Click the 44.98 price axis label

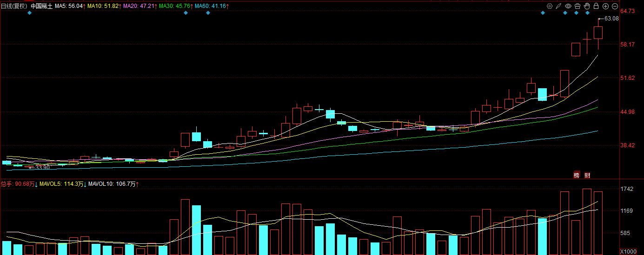(628, 112)
